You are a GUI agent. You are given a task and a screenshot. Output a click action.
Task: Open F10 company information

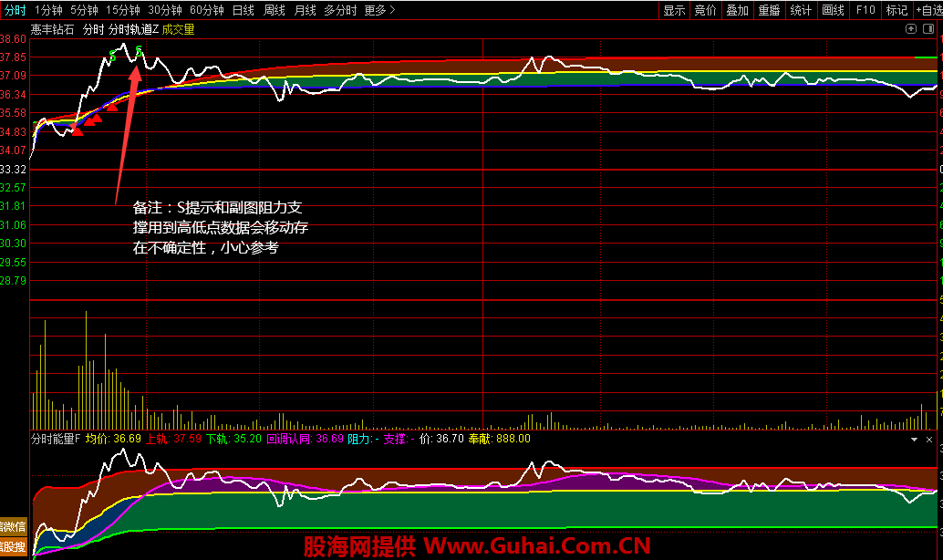tap(865, 10)
